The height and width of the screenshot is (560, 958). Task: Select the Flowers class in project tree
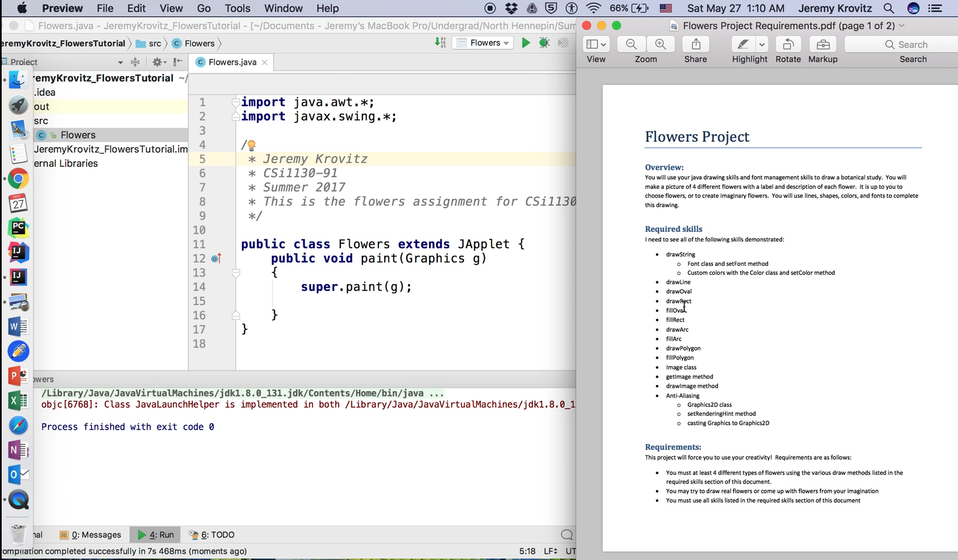78,135
